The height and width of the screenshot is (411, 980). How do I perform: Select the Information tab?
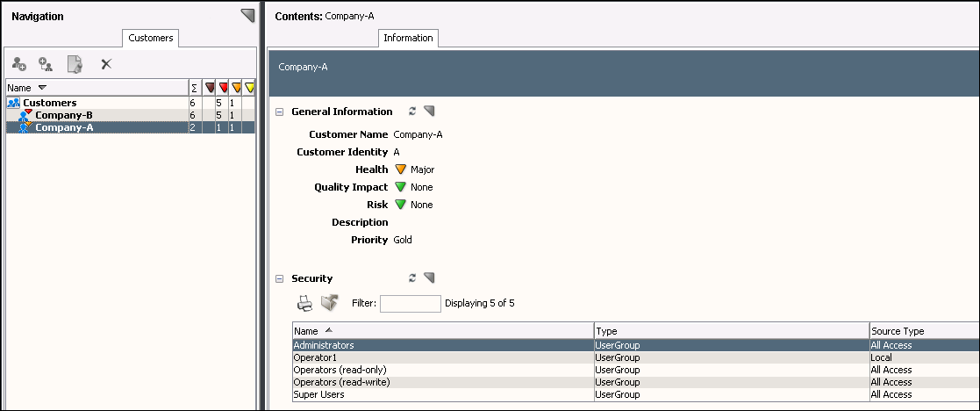[x=408, y=38]
